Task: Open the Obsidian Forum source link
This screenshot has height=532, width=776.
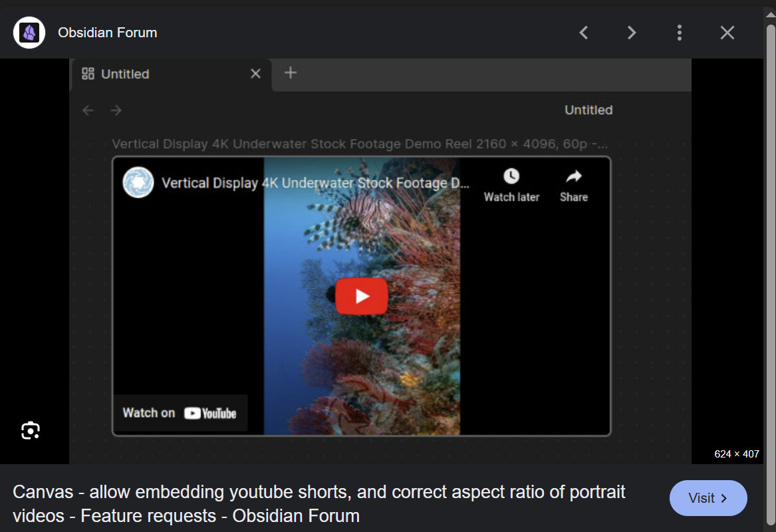Action: click(108, 33)
